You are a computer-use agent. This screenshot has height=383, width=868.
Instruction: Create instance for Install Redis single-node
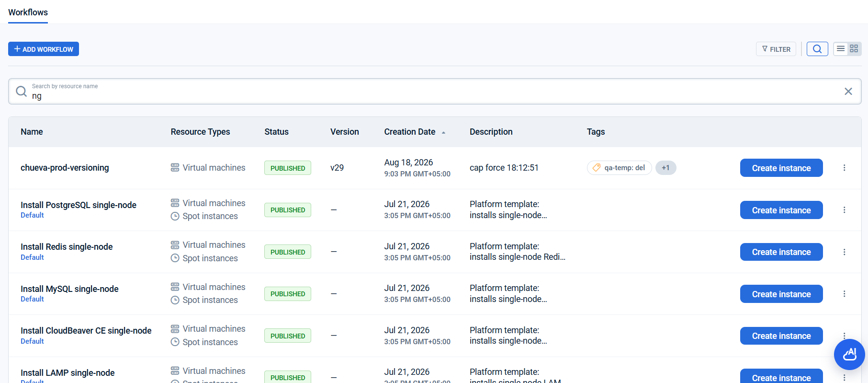tap(781, 252)
